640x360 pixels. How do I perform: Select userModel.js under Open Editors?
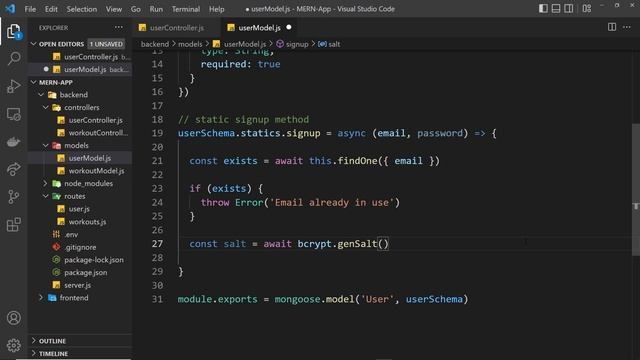point(80,69)
